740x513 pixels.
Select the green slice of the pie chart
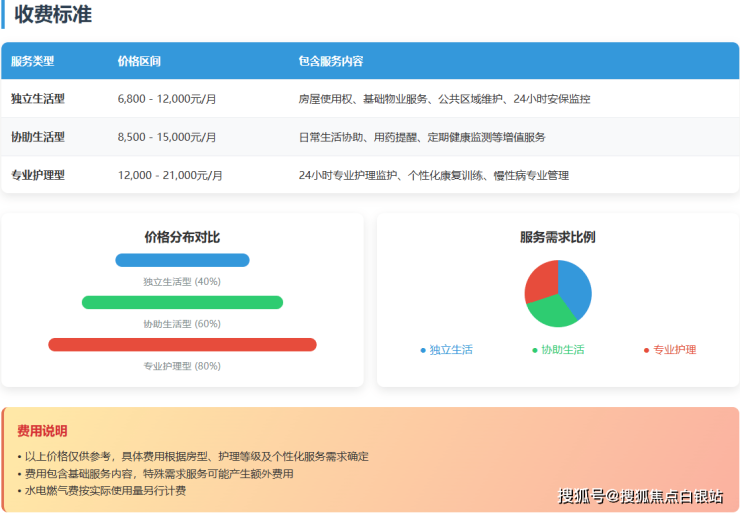pyautogui.click(x=550, y=312)
